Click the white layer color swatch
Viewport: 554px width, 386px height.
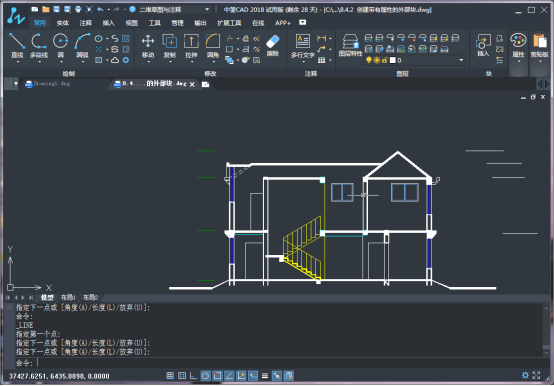click(x=393, y=60)
